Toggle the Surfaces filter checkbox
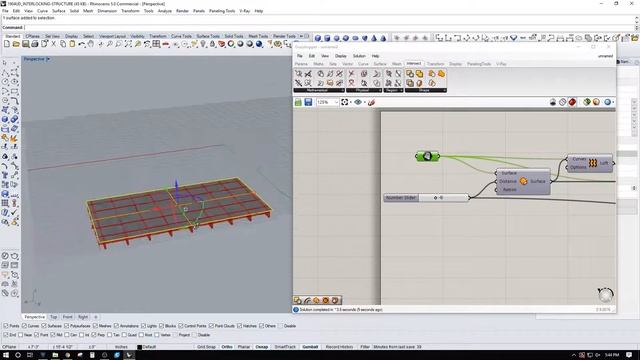 [x=44, y=326]
